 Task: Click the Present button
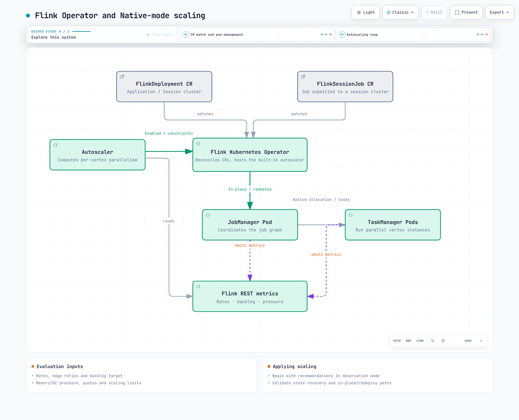point(466,12)
